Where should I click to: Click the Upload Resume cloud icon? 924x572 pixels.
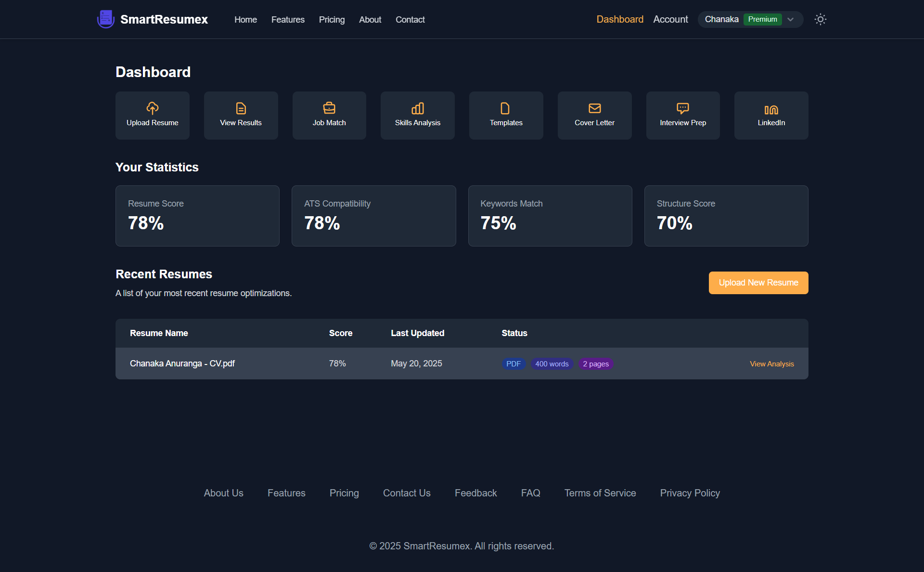153,108
